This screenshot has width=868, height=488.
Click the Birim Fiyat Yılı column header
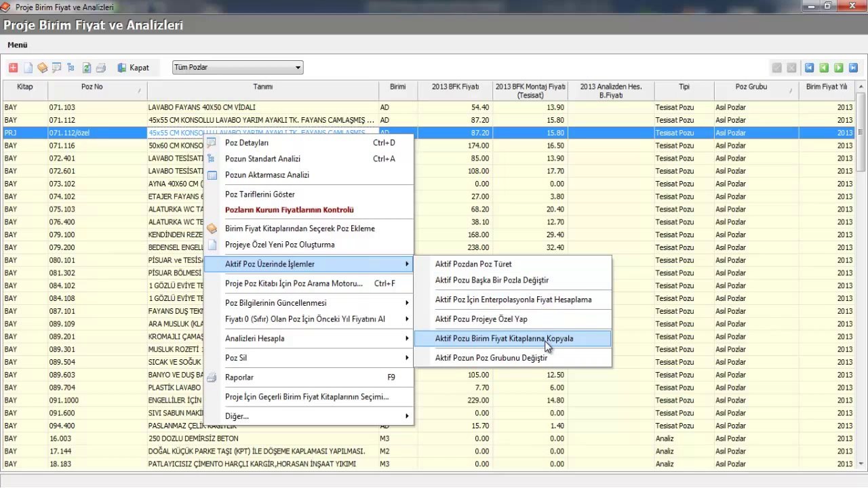827,91
